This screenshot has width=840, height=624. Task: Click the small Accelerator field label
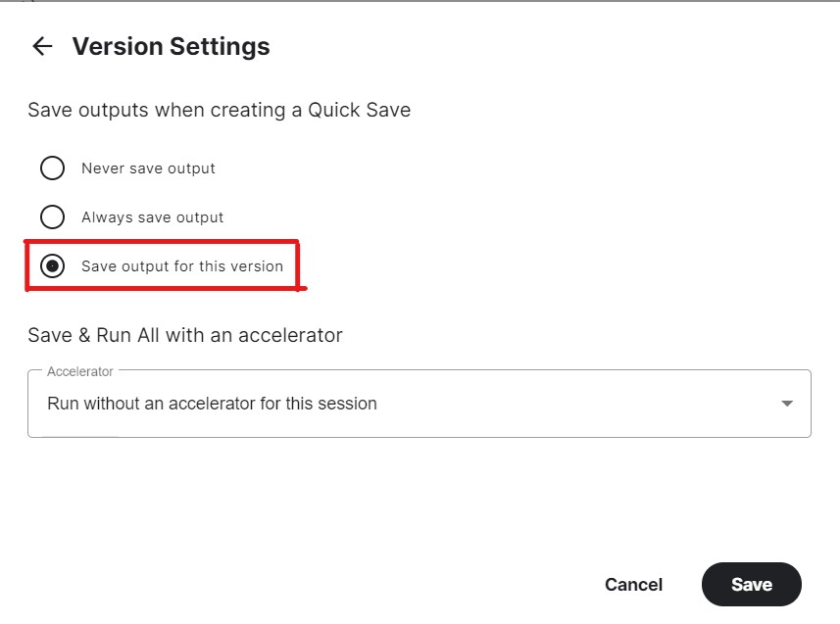tap(79, 371)
